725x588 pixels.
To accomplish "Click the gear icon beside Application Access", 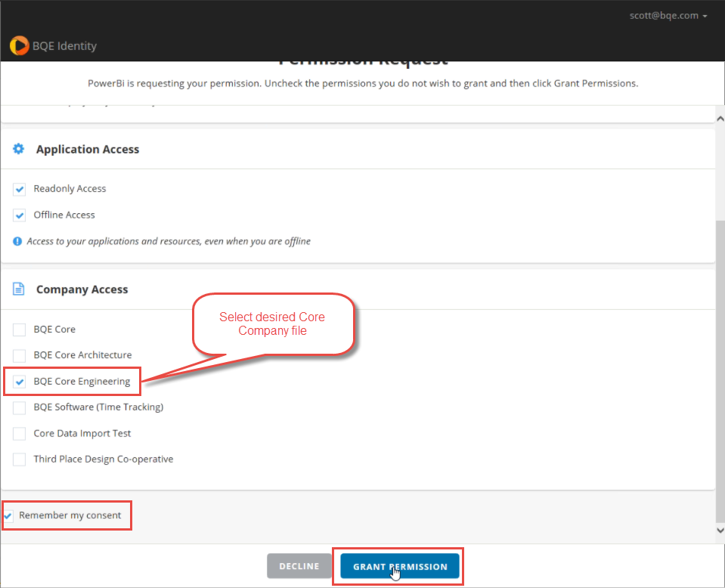I will pos(18,149).
